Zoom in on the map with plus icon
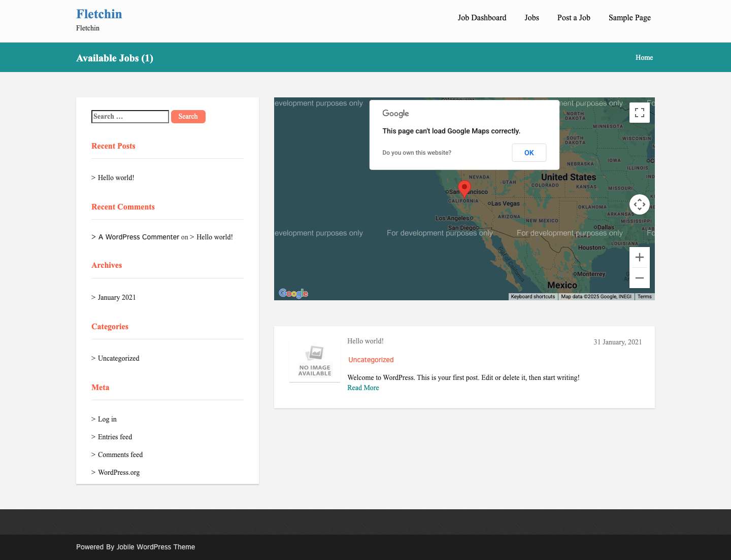 click(639, 257)
